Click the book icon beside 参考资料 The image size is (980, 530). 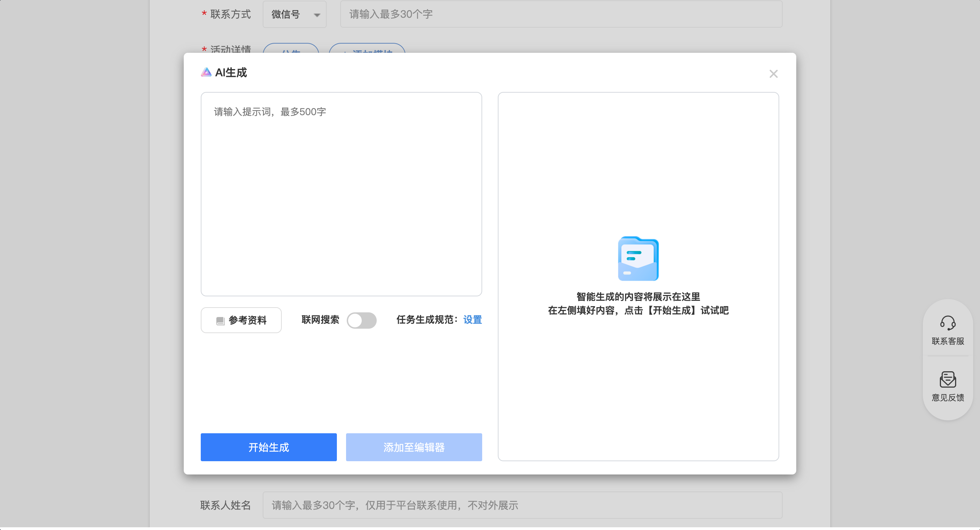pyautogui.click(x=220, y=321)
